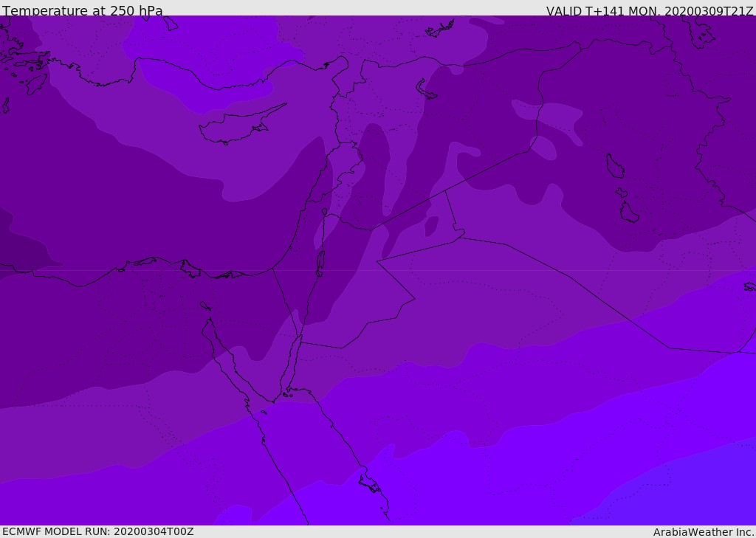Click the 'VALID T+141 MON. 20200309T21Z' timestamp
This screenshot has width=756, height=538.
pyautogui.click(x=650, y=11)
